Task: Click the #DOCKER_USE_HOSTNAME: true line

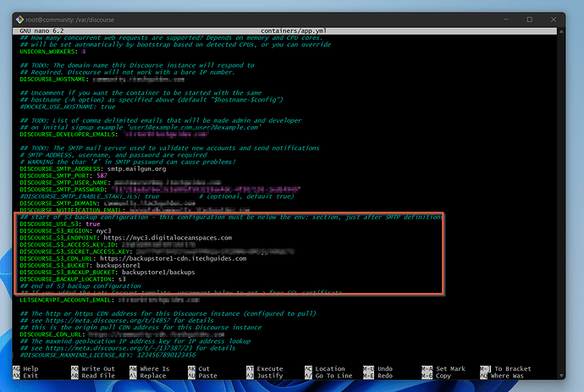Action: pos(68,107)
